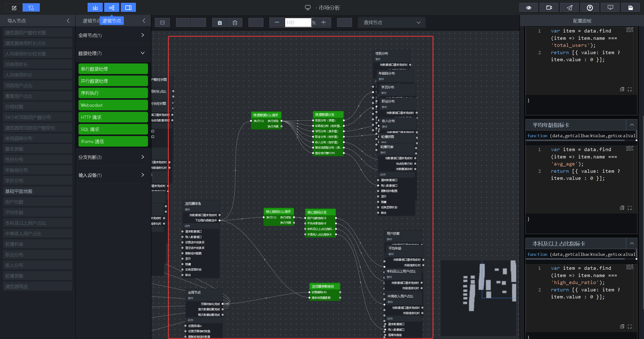Click the zoom percentage input field
644x339 pixels.
click(298, 22)
